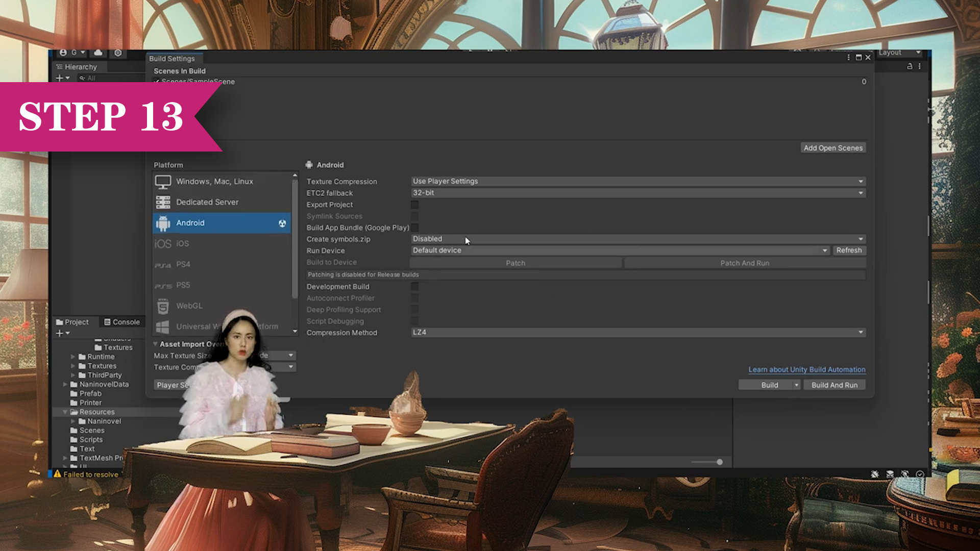Select the Dedicated Server platform icon
Screen dimensions: 980x551
(x=163, y=202)
